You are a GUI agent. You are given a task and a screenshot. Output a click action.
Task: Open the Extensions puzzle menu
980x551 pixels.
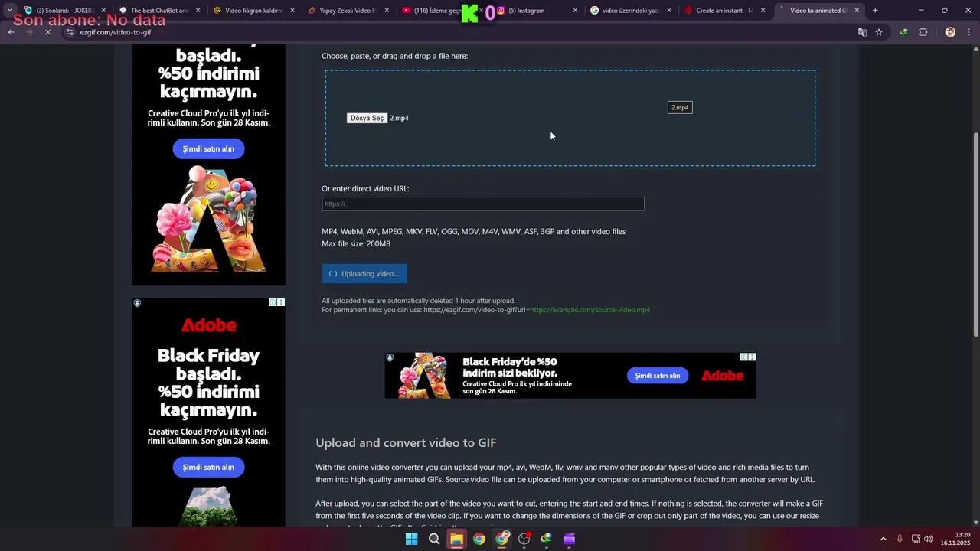923,32
